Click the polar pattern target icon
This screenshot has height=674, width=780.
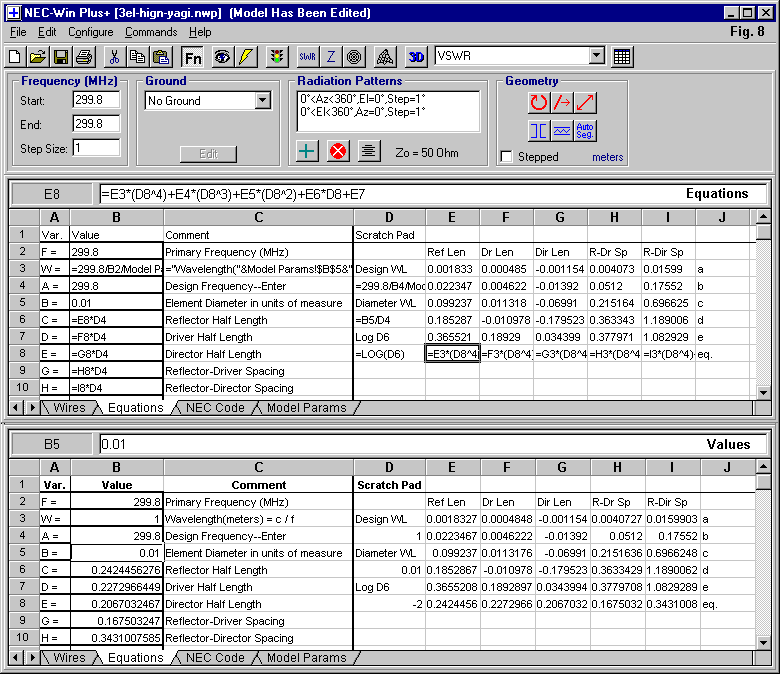point(355,57)
